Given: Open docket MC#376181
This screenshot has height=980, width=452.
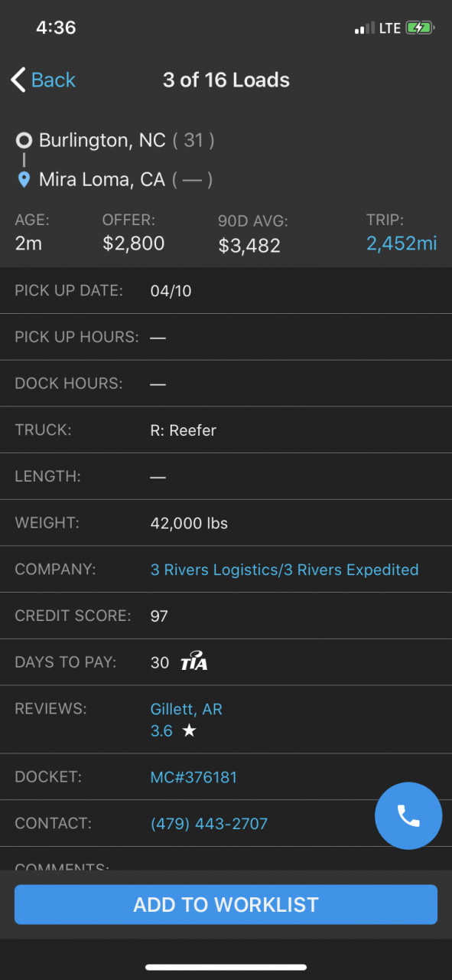Looking at the screenshot, I should (193, 777).
